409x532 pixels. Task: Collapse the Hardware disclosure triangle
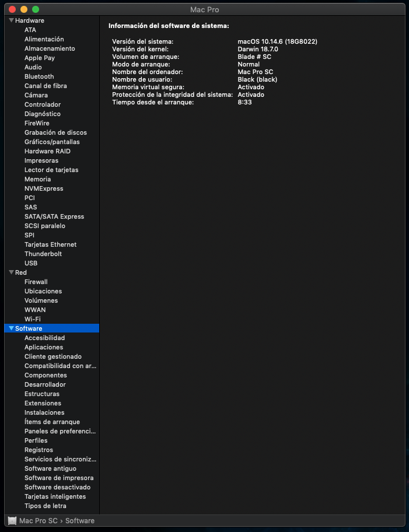click(x=11, y=20)
